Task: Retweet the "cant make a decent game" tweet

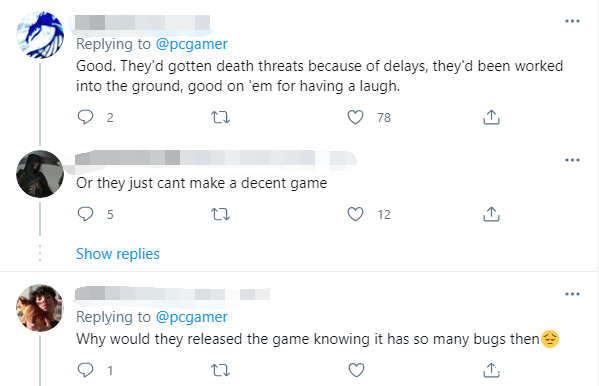Action: pyautogui.click(x=220, y=214)
